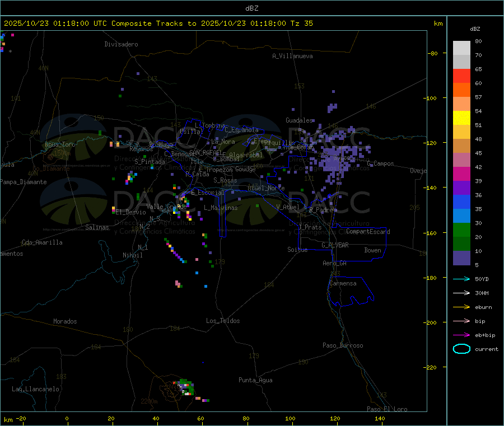The height and width of the screenshot is (426, 504).
Task: Click the cyan 50YD arrow legend icon
Action: pyautogui.click(x=461, y=279)
